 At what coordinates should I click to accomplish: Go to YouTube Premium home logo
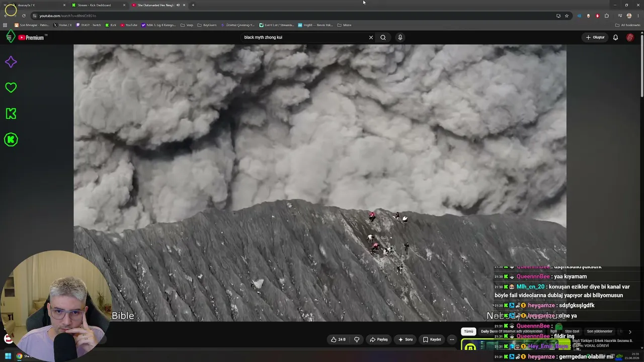coord(31,38)
